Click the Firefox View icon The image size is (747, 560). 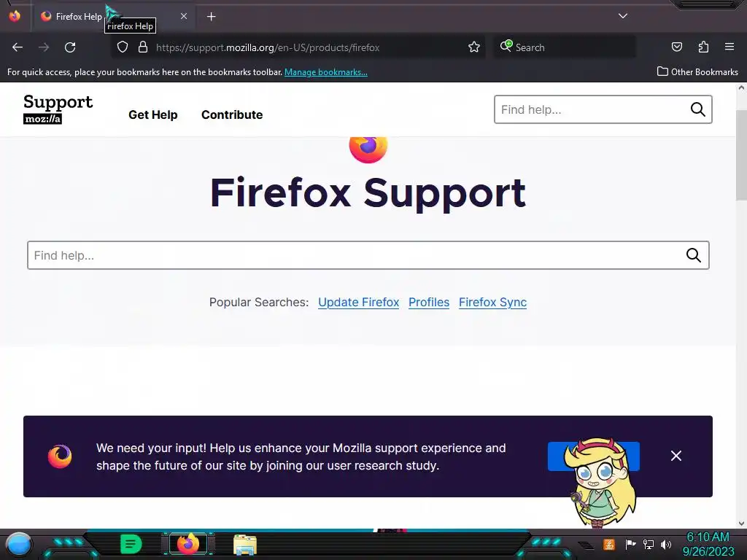click(15, 16)
